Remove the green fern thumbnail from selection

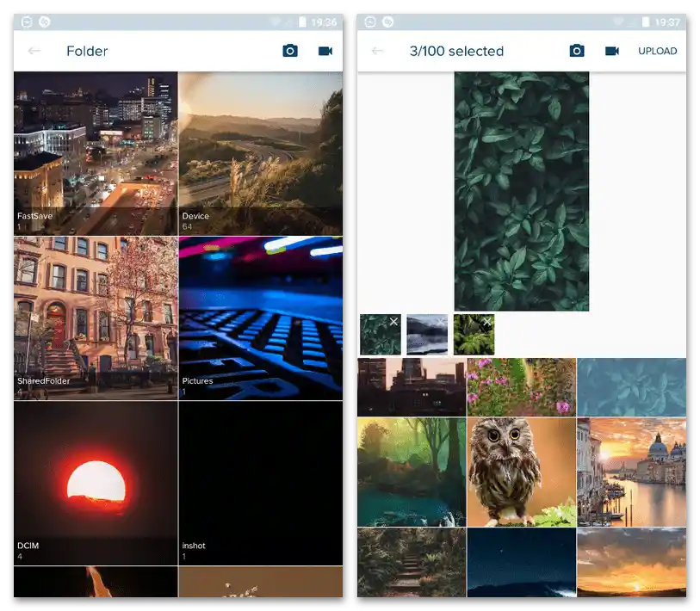[x=487, y=322]
